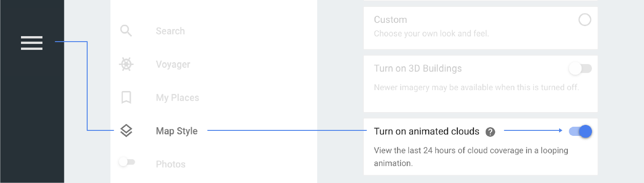Image resolution: width=644 pixels, height=183 pixels.
Task: Click the Turn on 3D Buildings label
Action: (418, 69)
